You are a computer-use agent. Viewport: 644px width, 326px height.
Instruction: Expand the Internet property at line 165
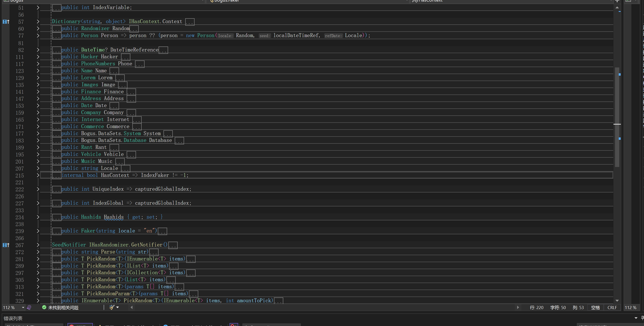pyautogui.click(x=38, y=119)
